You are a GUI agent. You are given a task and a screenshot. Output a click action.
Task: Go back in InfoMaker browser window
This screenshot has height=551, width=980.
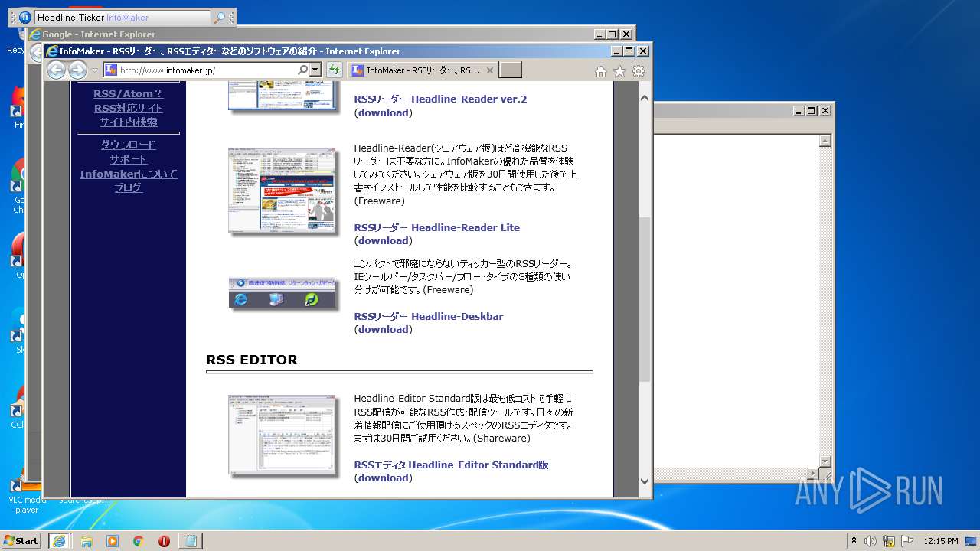pos(56,70)
